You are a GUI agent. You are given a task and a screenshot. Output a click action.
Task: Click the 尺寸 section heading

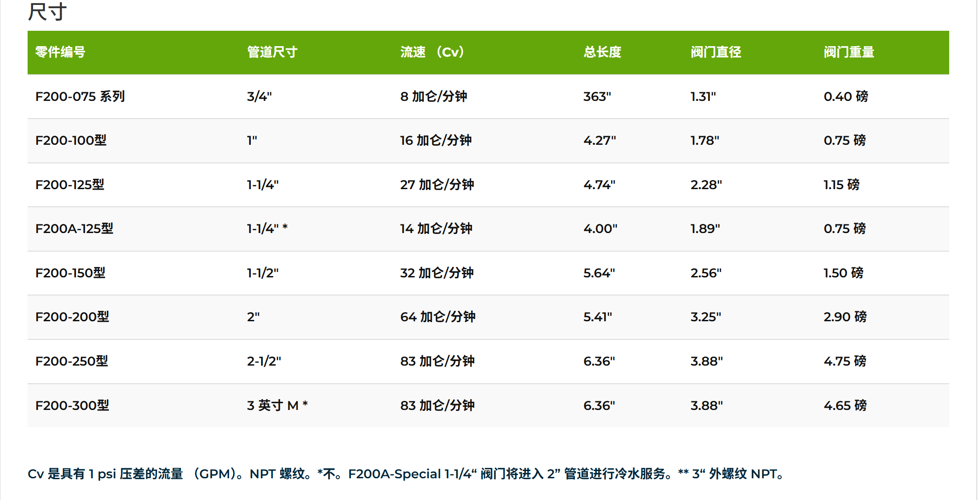pyautogui.click(x=47, y=12)
